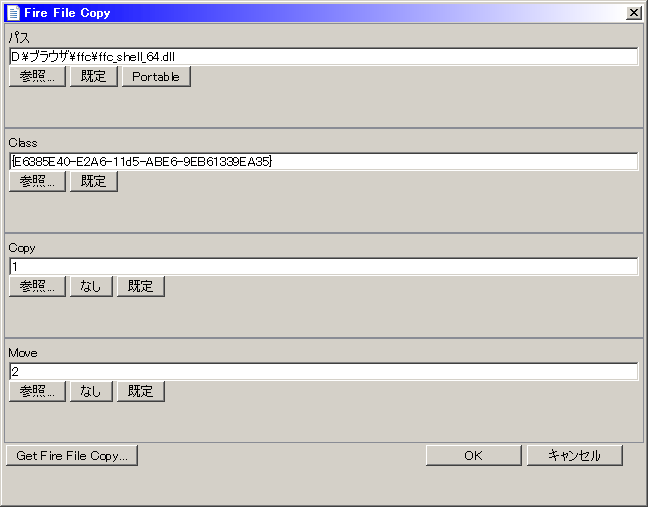Click 参照... button in the Copy section

(38, 287)
